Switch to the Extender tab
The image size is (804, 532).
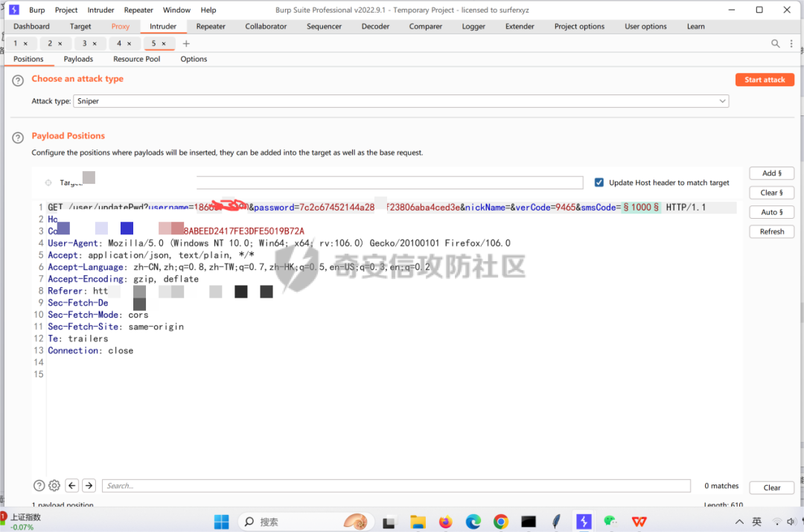coord(520,26)
